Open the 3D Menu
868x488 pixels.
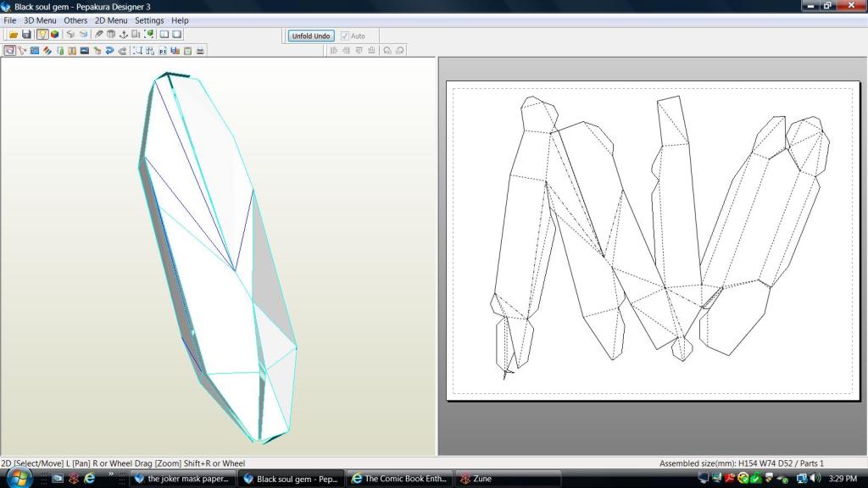click(x=40, y=20)
